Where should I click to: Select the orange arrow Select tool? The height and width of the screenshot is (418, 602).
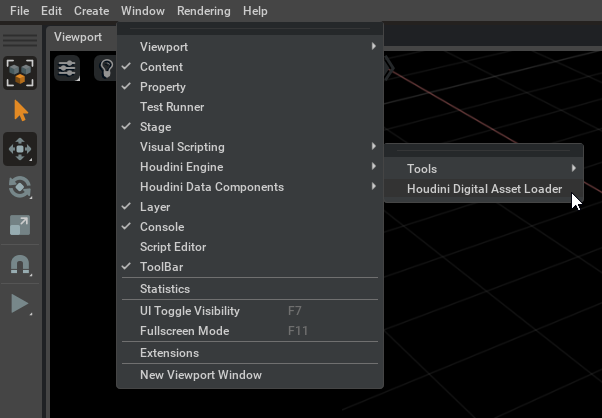pos(20,111)
